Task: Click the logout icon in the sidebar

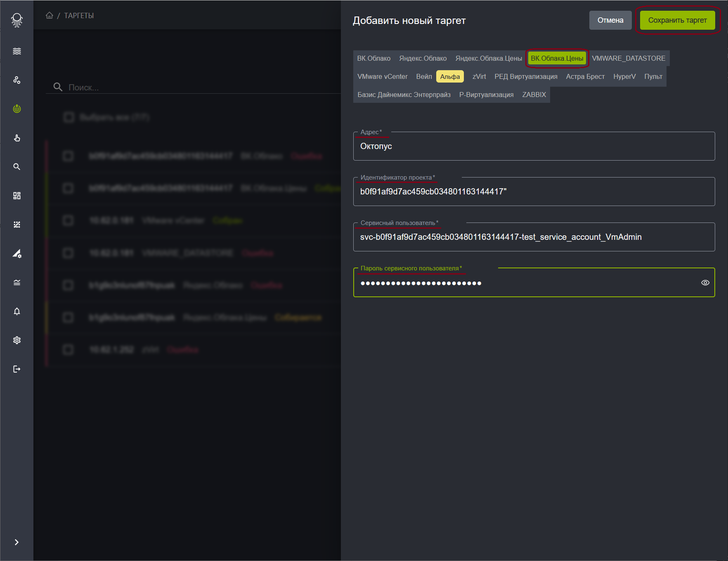Action: (17, 369)
